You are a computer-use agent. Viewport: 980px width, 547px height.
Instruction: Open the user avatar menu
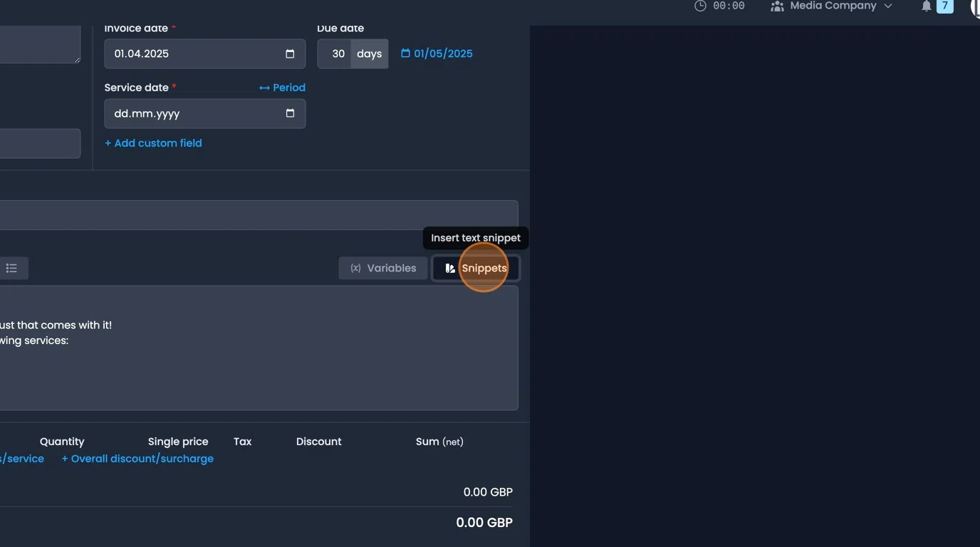pos(976,8)
